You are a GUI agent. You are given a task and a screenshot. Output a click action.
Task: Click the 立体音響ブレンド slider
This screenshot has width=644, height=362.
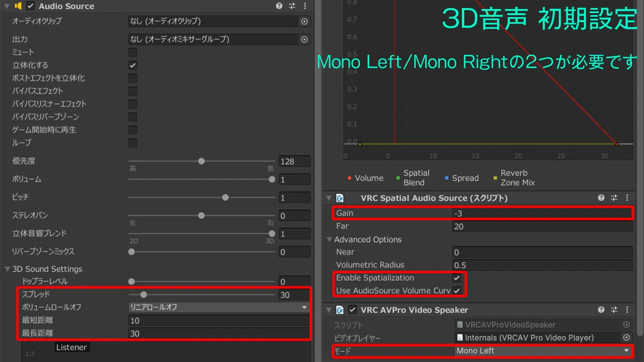pos(201,234)
